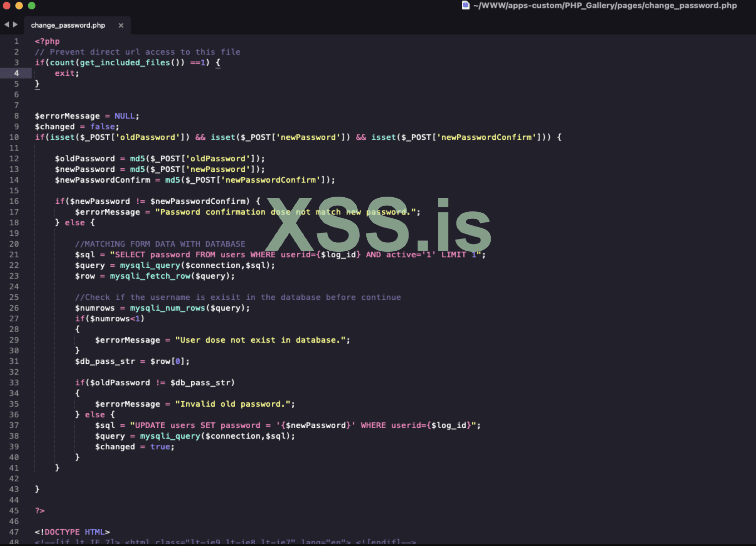This screenshot has width=756, height=546.
Task: Click the file path in the title bar
Action: tap(605, 5)
